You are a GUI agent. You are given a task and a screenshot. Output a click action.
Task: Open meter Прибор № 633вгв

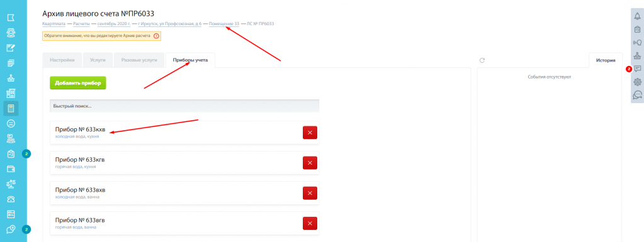click(80, 220)
